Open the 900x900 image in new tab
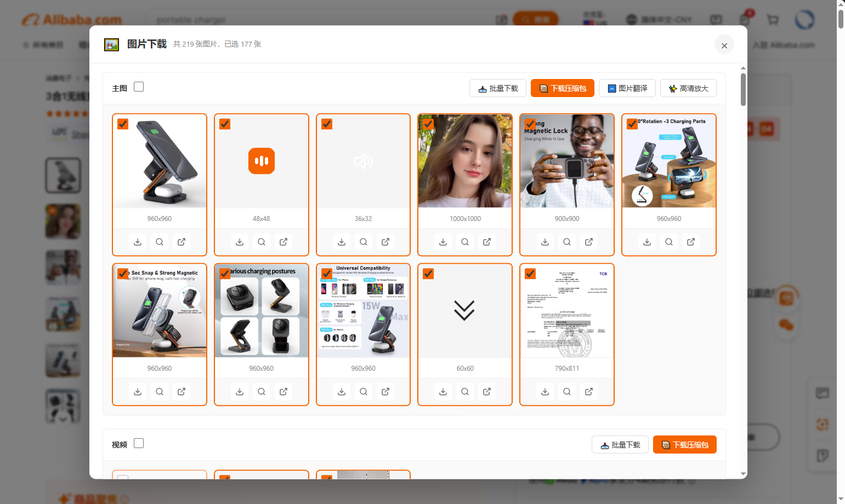 tap(589, 242)
